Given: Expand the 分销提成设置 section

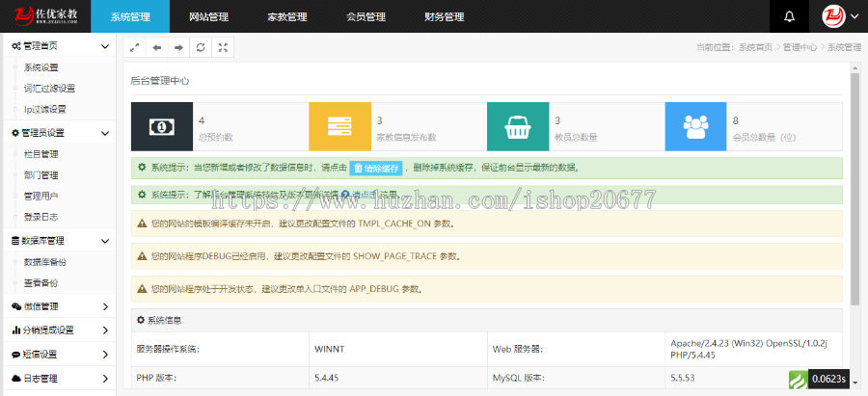Looking at the screenshot, I should 58,330.
